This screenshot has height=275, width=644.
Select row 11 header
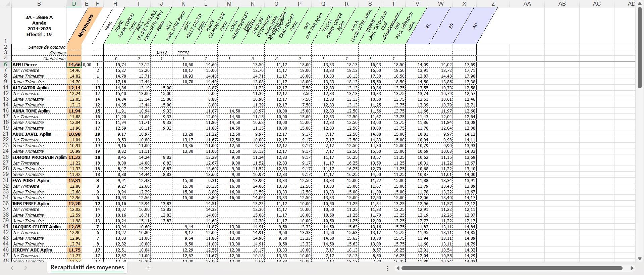(5, 88)
